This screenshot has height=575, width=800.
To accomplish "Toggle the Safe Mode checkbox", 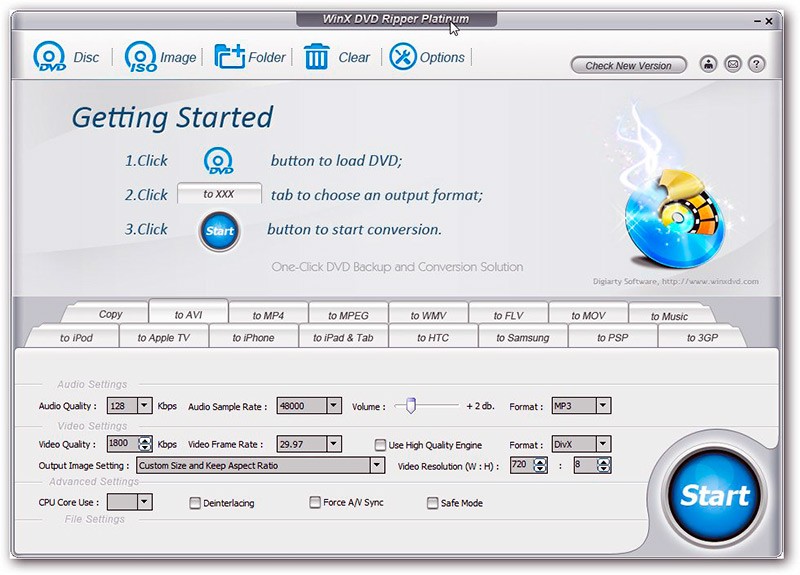I will tap(432, 503).
